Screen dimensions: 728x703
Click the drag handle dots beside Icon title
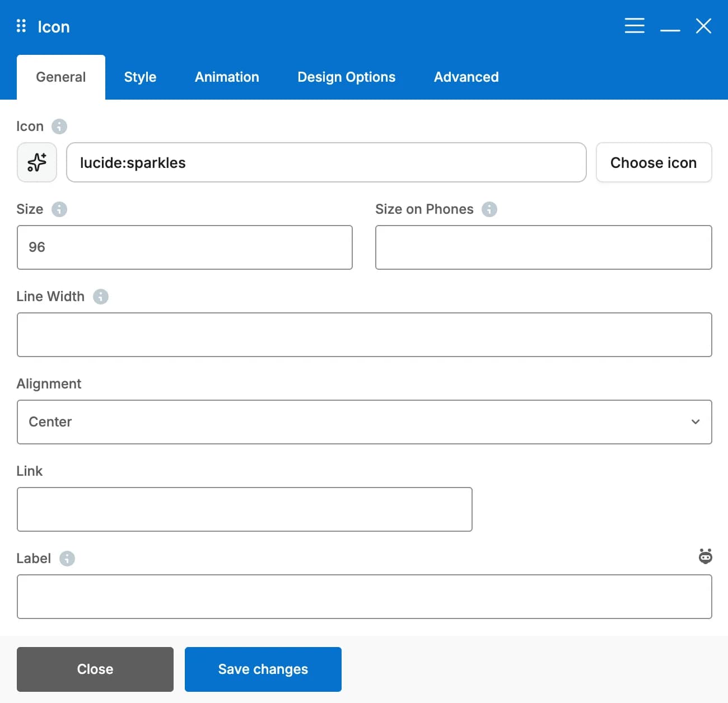[x=21, y=26]
